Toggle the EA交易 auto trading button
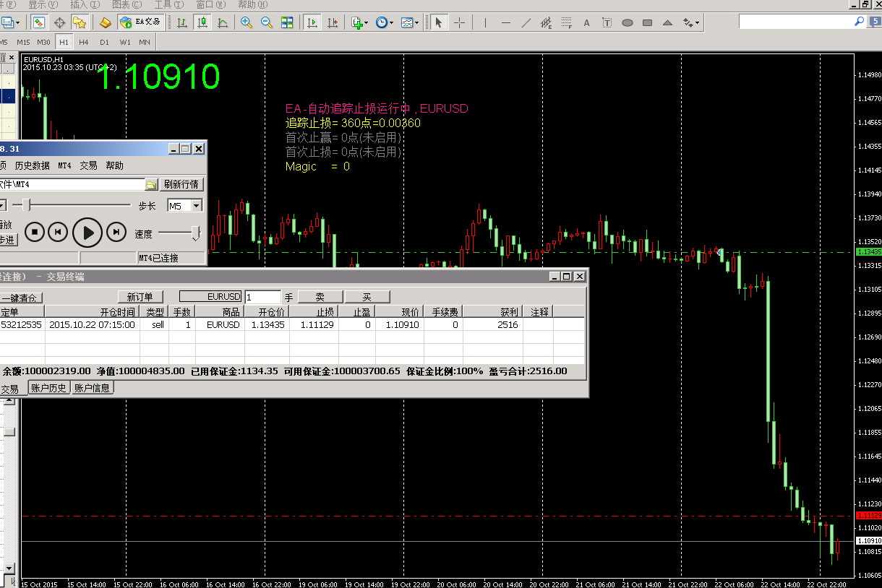This screenshot has width=882, height=588. [x=141, y=22]
